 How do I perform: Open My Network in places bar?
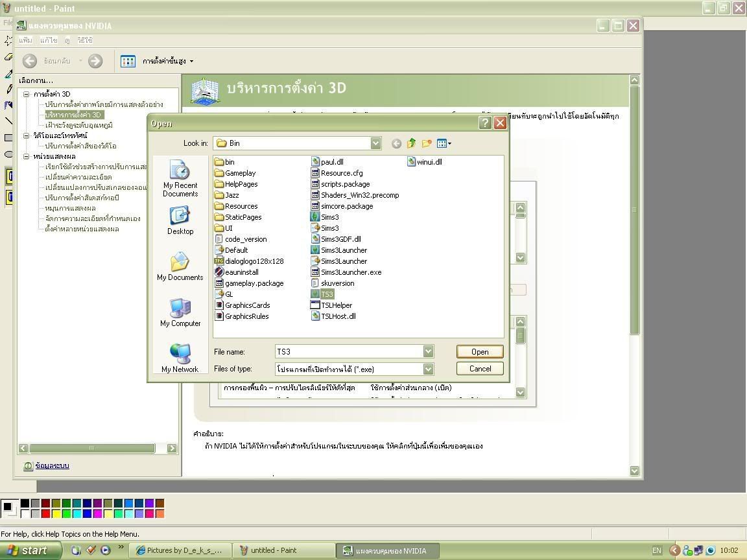coord(180,358)
